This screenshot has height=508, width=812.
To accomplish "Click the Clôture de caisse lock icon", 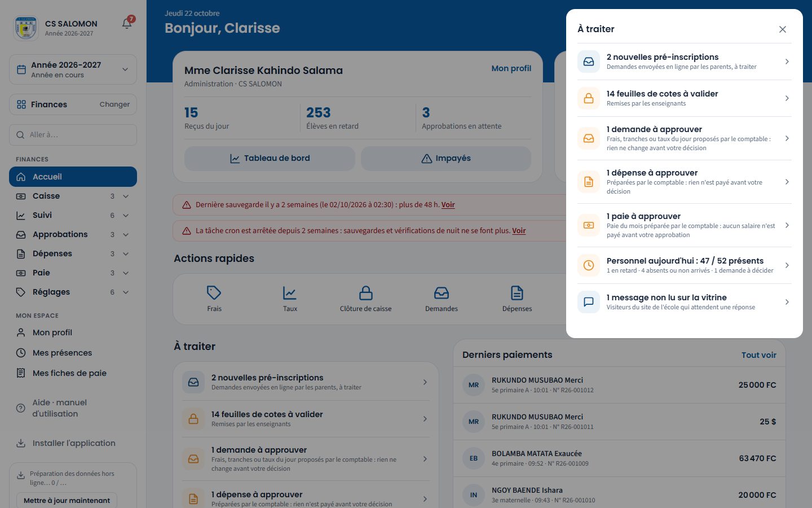I will click(x=366, y=293).
